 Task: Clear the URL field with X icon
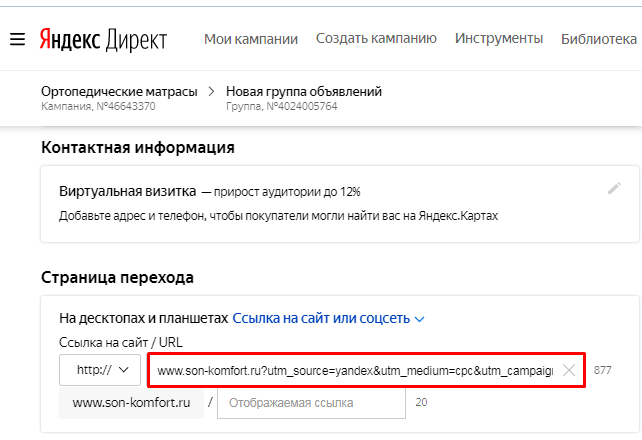[569, 370]
